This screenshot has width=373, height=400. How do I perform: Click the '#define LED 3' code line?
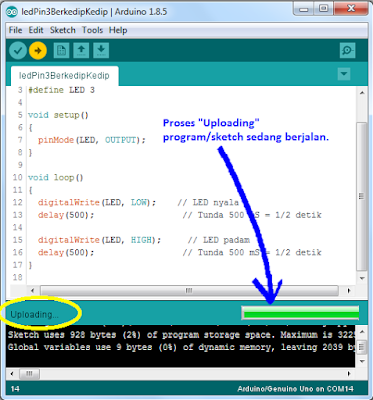pos(61,90)
